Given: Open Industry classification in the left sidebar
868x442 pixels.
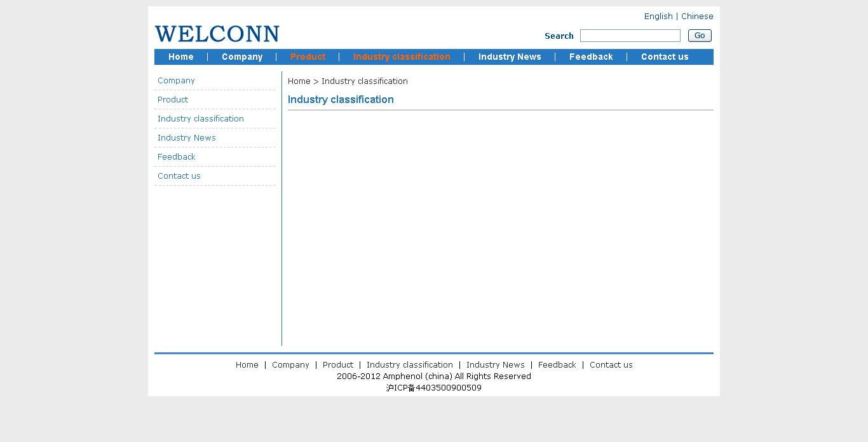Looking at the screenshot, I should click(x=201, y=119).
